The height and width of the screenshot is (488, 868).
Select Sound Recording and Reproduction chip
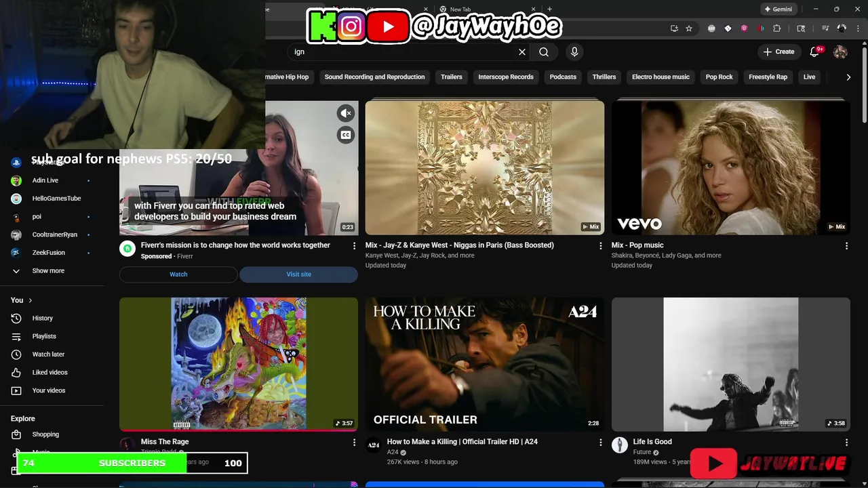[x=375, y=77]
